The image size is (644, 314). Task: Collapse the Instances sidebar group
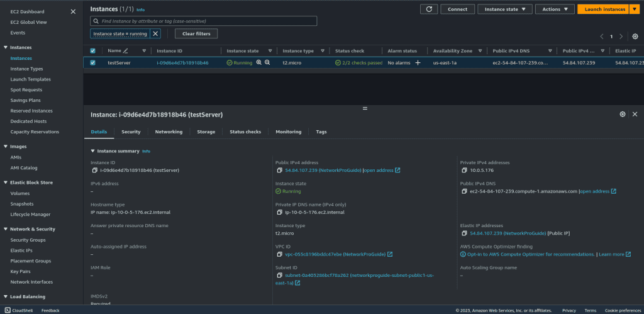tap(5, 48)
